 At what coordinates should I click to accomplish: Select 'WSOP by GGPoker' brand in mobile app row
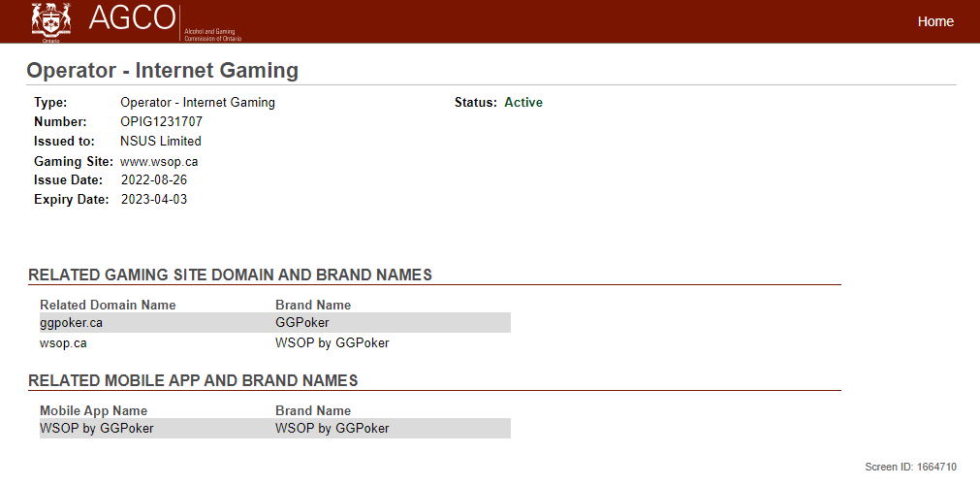coord(332,429)
